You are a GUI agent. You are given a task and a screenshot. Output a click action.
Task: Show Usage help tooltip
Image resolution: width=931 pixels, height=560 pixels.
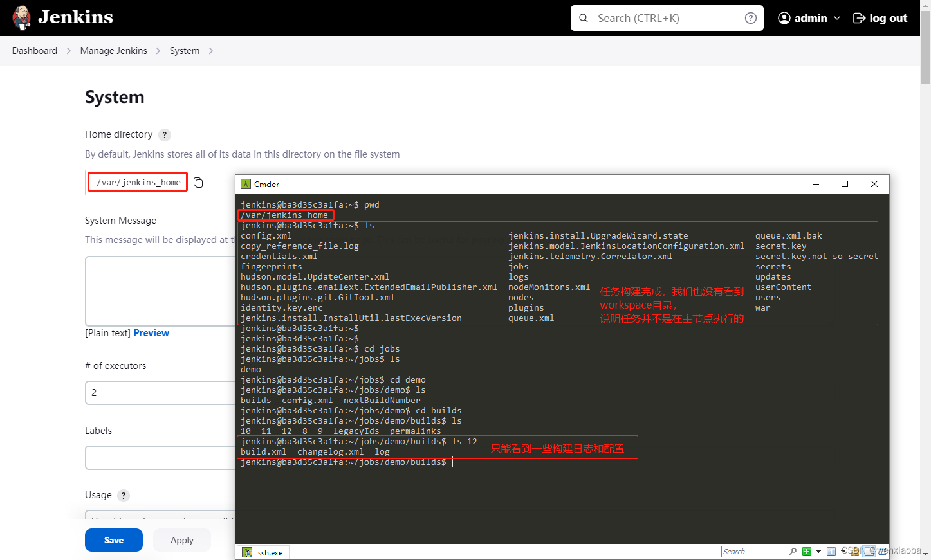pyautogui.click(x=124, y=496)
